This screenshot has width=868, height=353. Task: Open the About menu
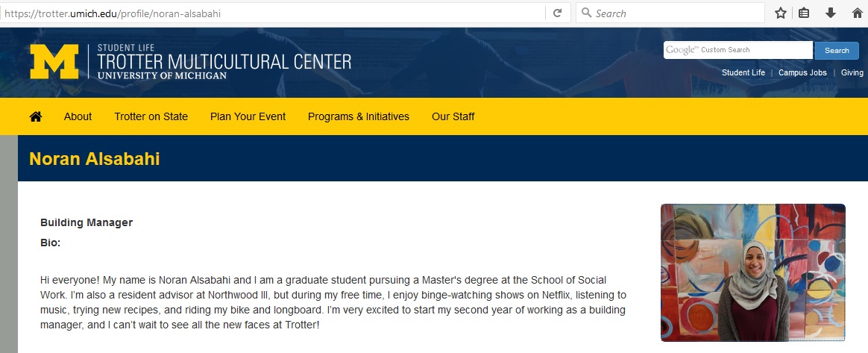(78, 116)
